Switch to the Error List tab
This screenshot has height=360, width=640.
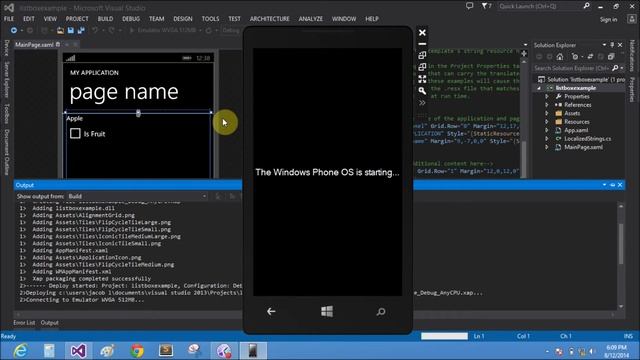click(24, 323)
